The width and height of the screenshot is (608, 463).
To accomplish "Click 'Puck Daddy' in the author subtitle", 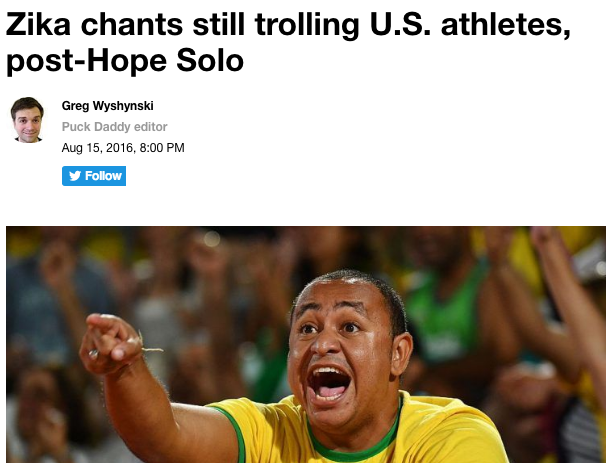I will pyautogui.click(x=96, y=127).
